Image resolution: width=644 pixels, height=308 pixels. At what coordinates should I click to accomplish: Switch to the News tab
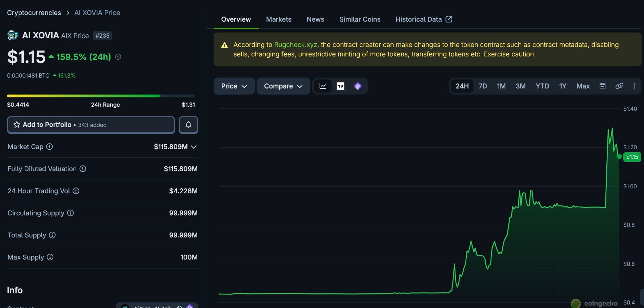315,19
